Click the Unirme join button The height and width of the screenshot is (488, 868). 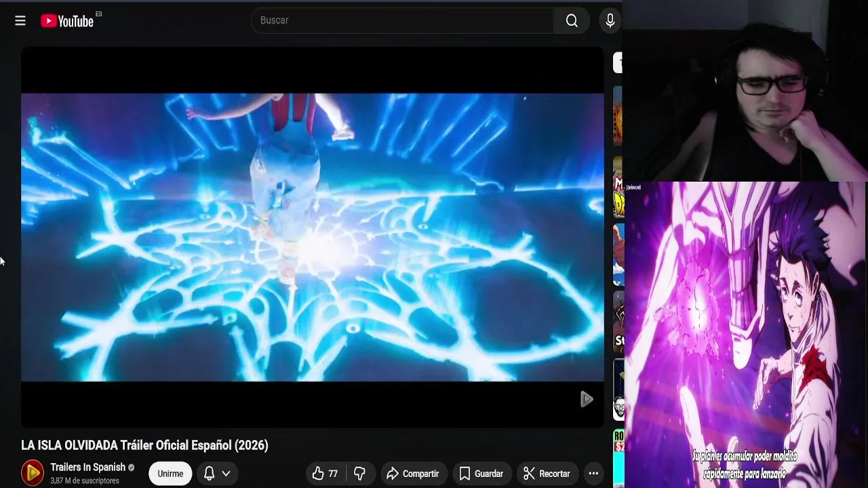pyautogui.click(x=170, y=474)
